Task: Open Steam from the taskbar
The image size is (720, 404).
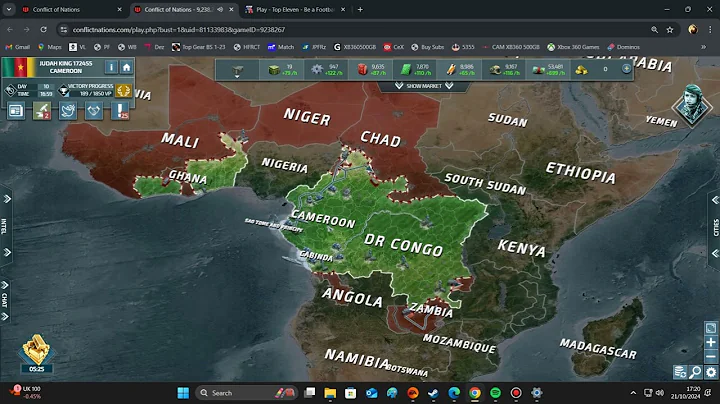Action: click(x=433, y=393)
